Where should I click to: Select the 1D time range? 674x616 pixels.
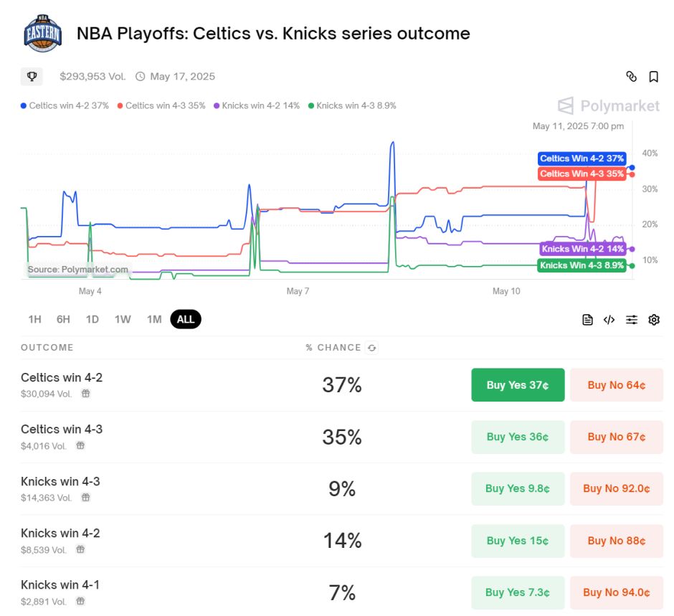92,319
